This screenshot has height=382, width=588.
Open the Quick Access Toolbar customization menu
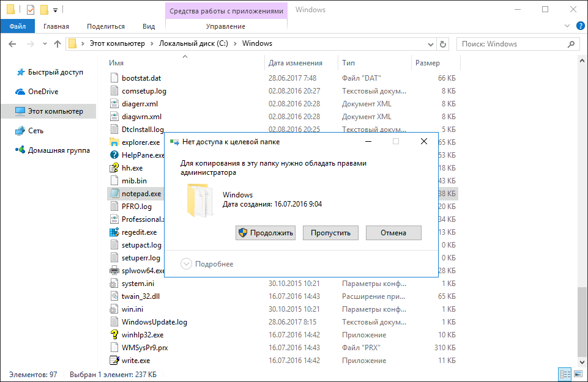coord(55,9)
